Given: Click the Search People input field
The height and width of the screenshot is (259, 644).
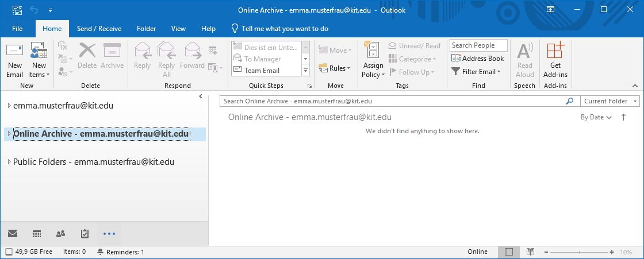Looking at the screenshot, I should pos(478,45).
